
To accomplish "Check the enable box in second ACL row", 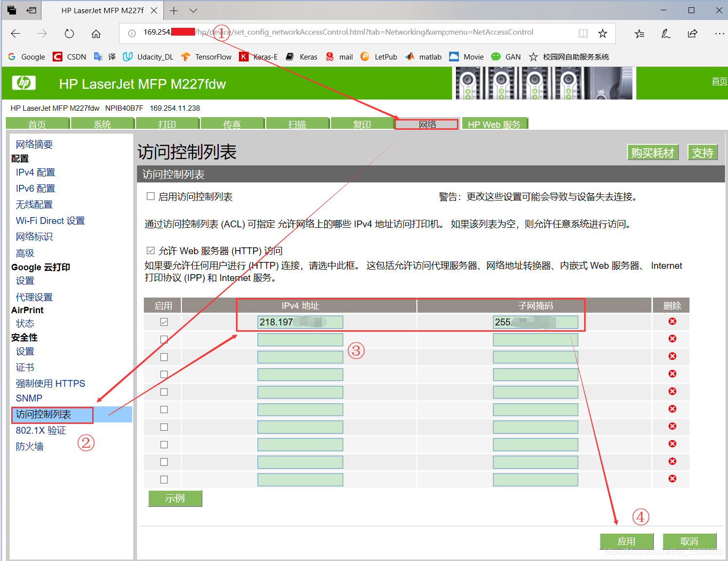I will [x=164, y=340].
